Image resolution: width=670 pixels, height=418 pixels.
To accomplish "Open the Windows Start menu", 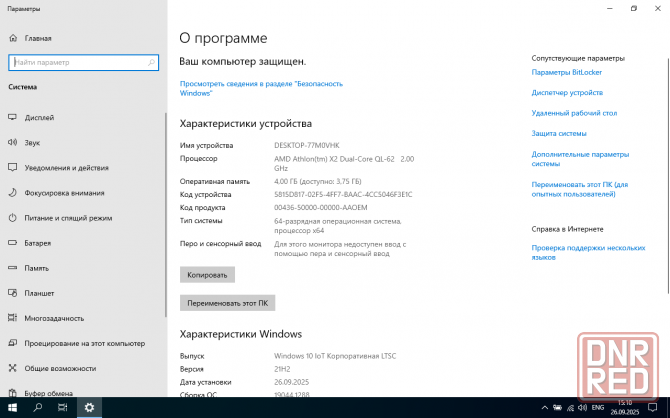I will pyautogui.click(x=12, y=408).
